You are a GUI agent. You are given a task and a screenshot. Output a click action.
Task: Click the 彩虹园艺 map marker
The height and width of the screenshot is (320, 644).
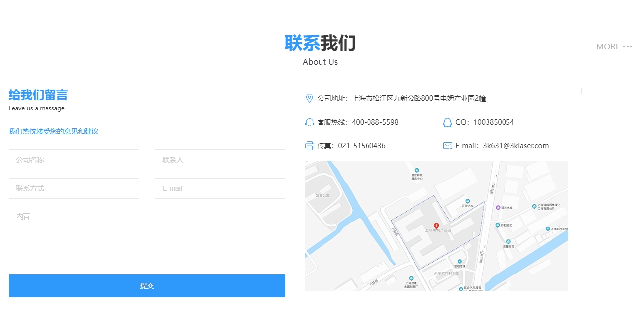tap(498, 225)
